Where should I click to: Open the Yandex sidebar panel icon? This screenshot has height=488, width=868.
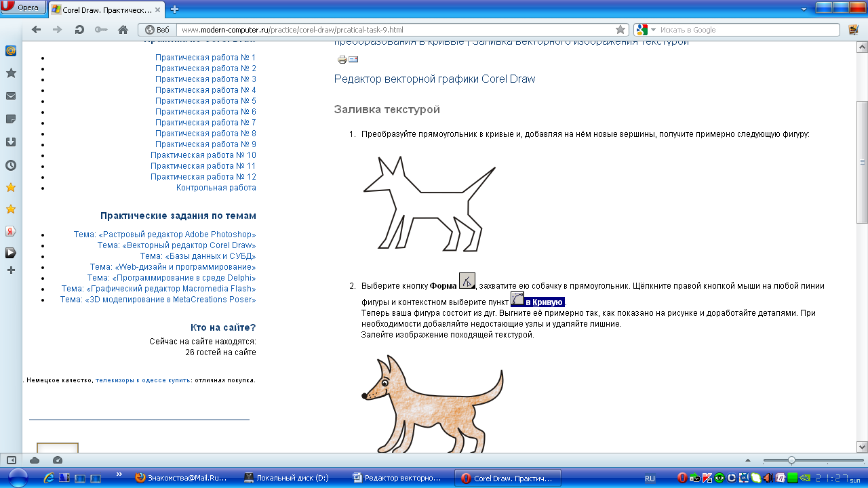click(11, 231)
